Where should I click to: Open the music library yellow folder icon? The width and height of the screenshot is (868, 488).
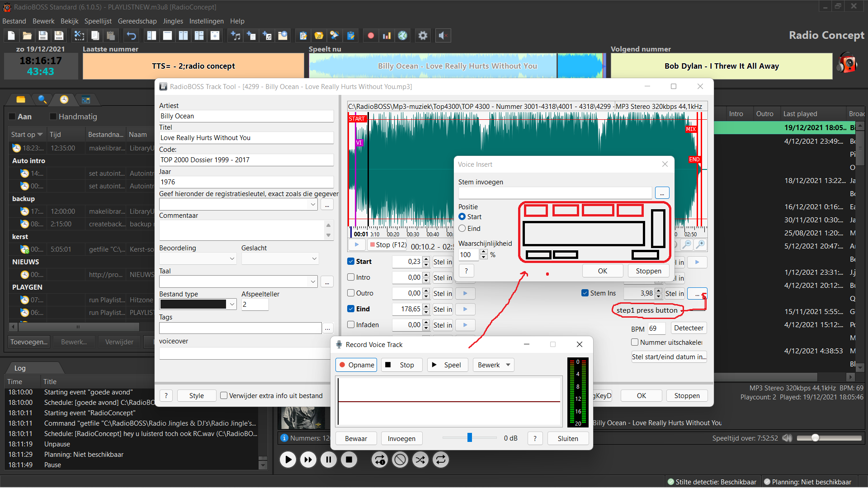tap(319, 36)
